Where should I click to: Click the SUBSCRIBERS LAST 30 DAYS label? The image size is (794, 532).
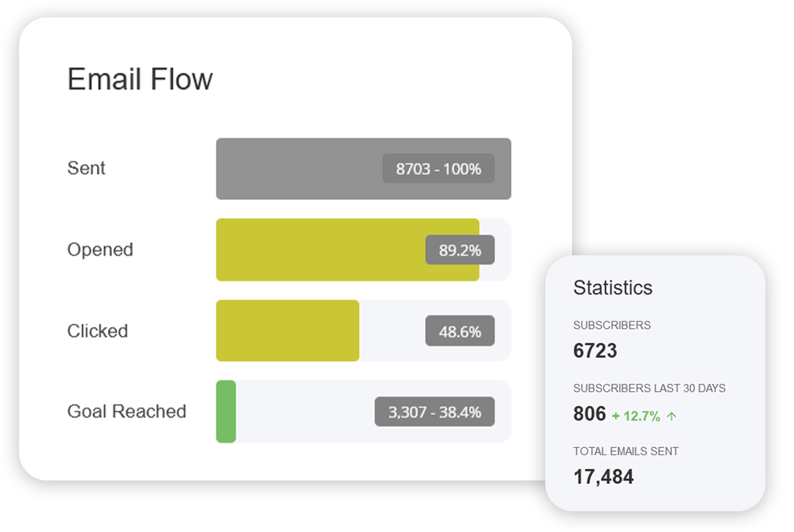(x=649, y=388)
